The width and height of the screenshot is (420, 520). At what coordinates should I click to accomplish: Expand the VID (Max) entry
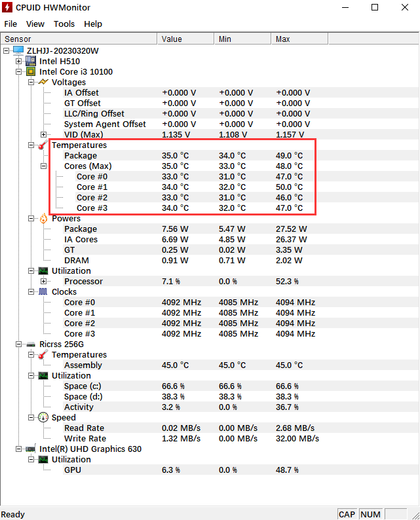pos(44,134)
